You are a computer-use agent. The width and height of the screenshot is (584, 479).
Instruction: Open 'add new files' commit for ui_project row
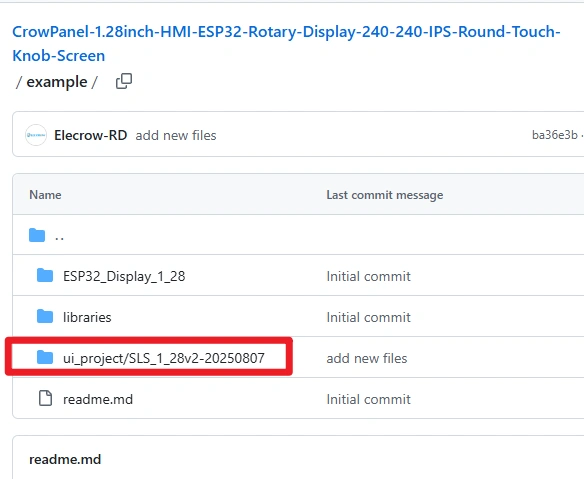367,358
